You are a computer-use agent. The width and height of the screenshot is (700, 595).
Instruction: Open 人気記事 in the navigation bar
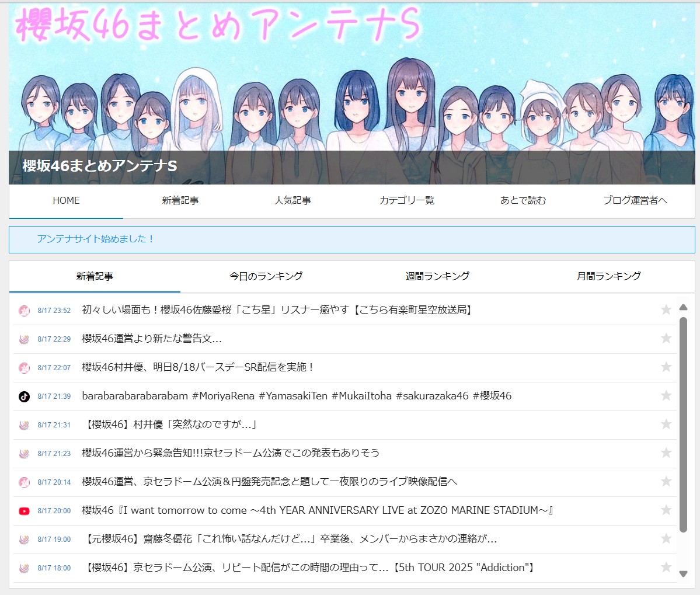[x=293, y=201]
